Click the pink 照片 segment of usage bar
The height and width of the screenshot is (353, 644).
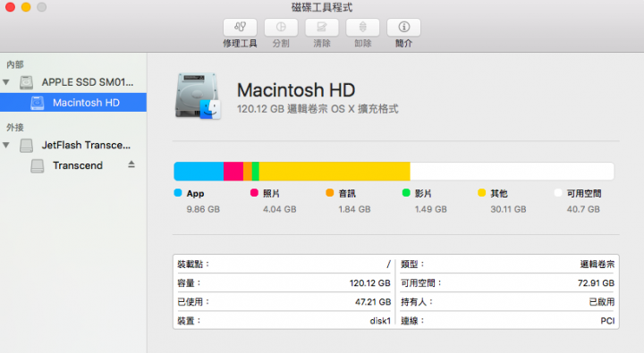point(233,172)
